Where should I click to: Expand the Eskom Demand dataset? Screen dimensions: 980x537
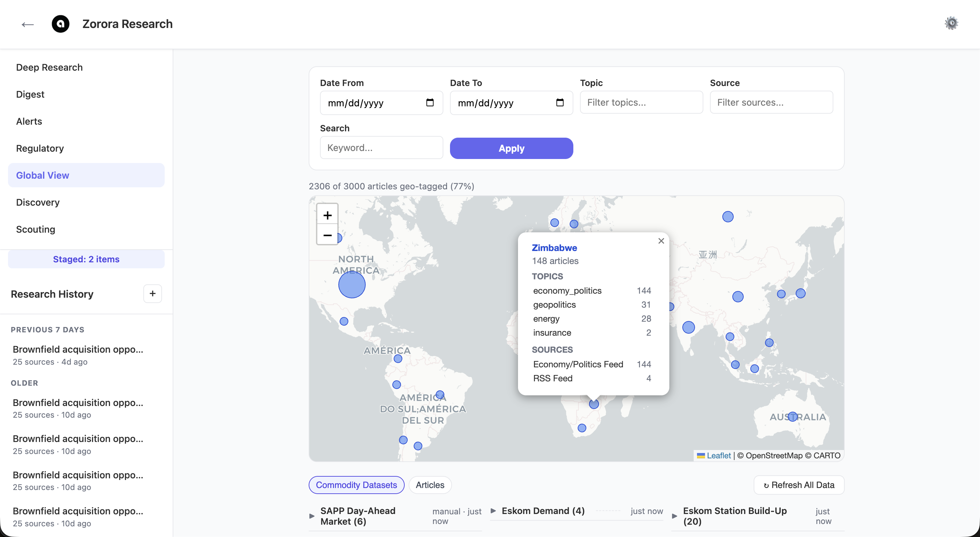tap(493, 511)
